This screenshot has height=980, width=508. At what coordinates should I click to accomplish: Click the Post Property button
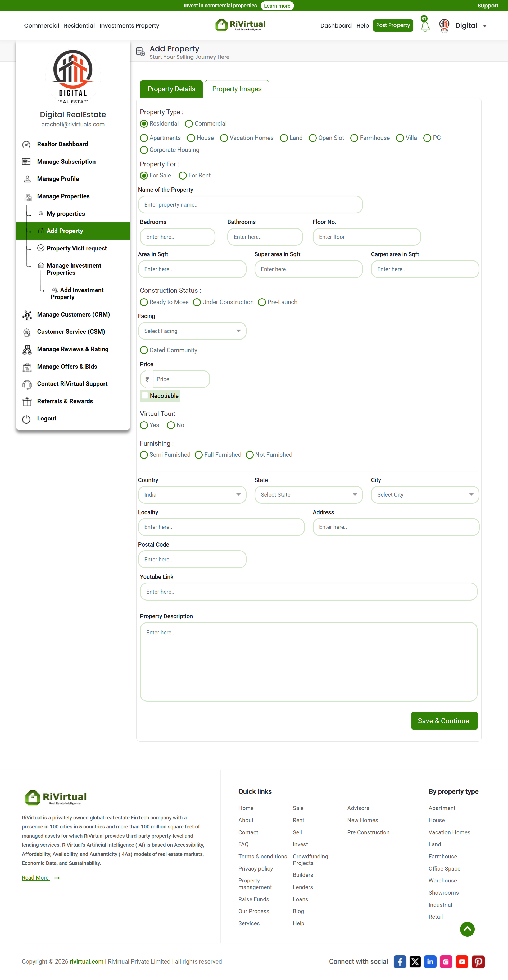(x=393, y=25)
